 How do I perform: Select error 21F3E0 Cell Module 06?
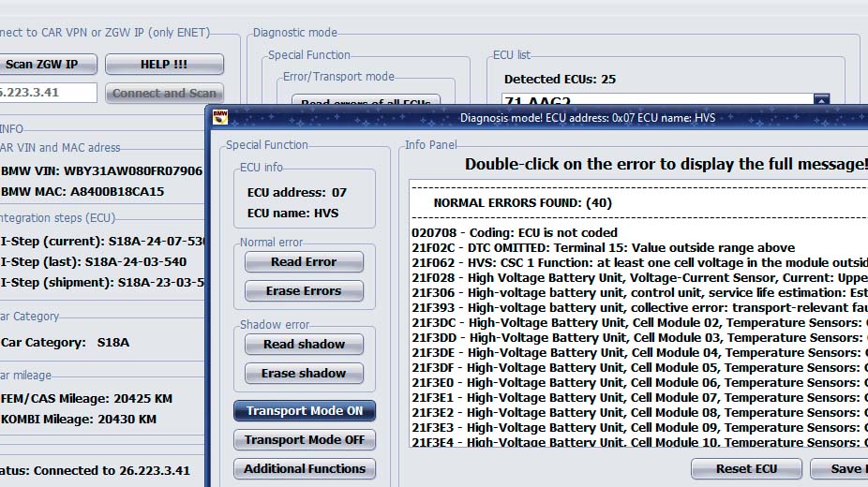(x=639, y=382)
